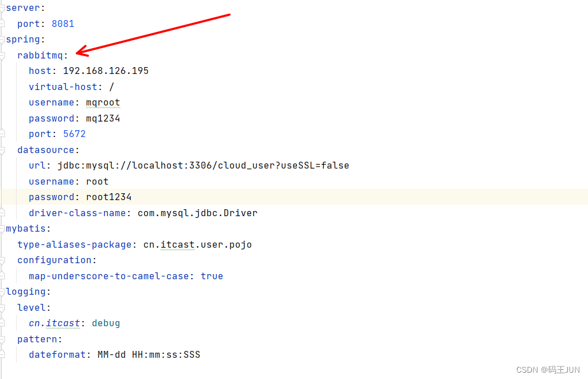Collapse the spring section fold arrow

pyautogui.click(x=2, y=39)
